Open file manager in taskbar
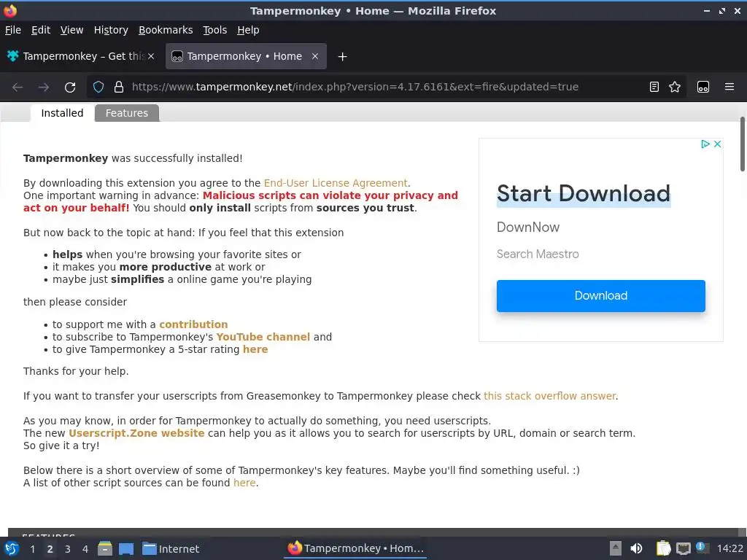Screen dimensions: 747x560 [x=105, y=548]
